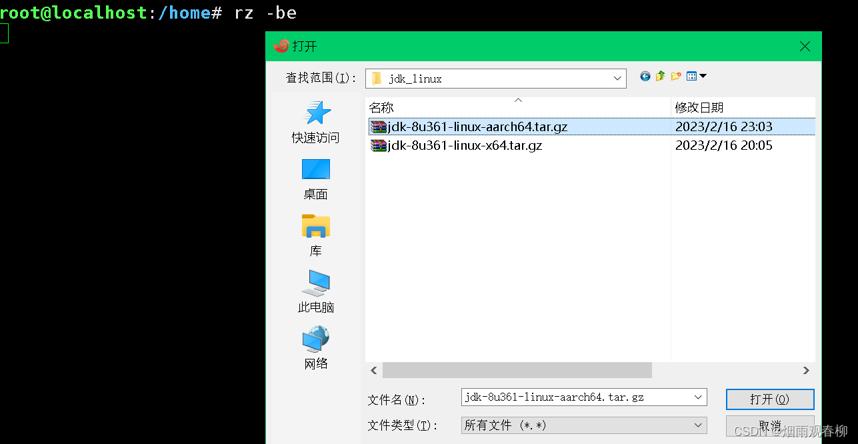Open the Network (网络) location
This screenshot has height=444, width=858.
pyautogui.click(x=316, y=339)
